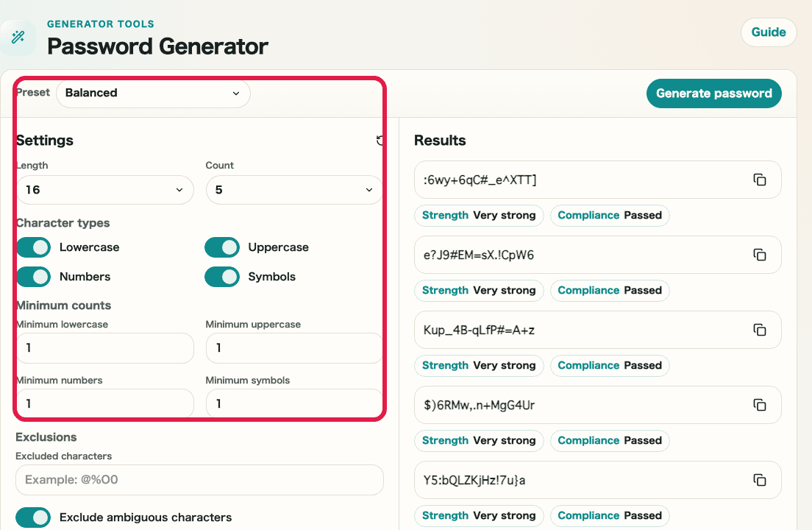This screenshot has width=812, height=530.
Task: Focus the Minimum lowercase field
Action: coord(104,348)
